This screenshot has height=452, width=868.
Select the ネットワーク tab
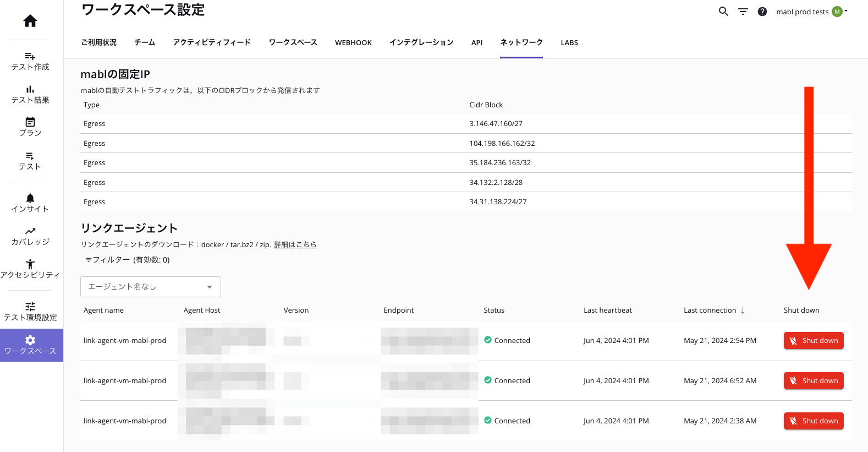521,42
